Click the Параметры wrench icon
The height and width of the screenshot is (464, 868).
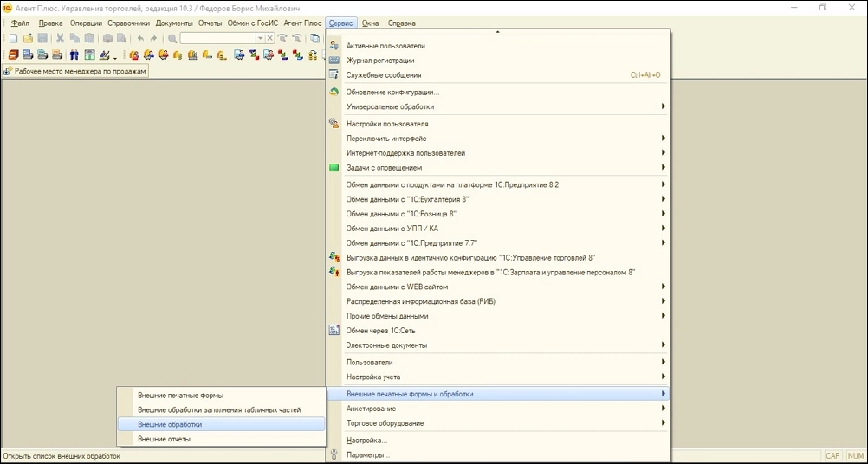pos(334,455)
